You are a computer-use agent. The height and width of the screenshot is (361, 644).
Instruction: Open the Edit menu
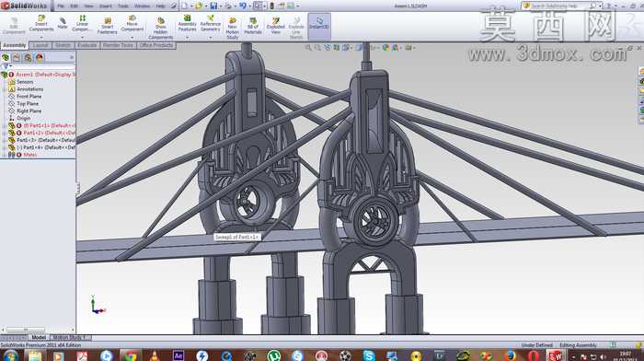coord(74,6)
